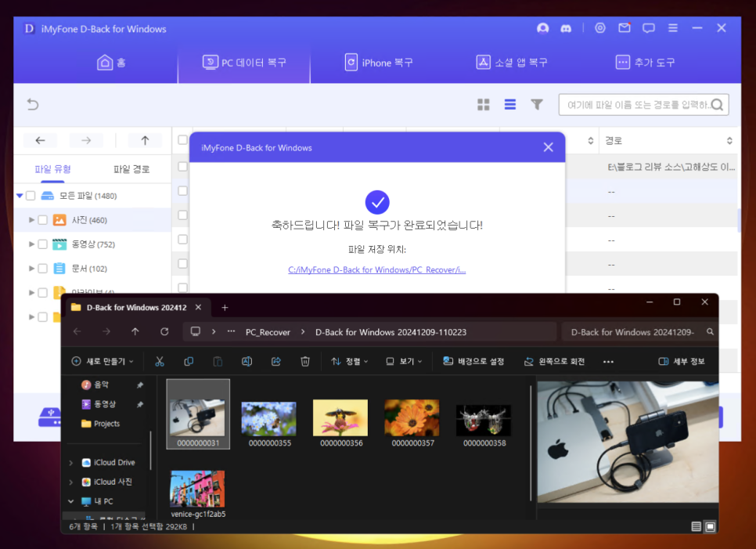Open the recovered files path link

pos(377,269)
